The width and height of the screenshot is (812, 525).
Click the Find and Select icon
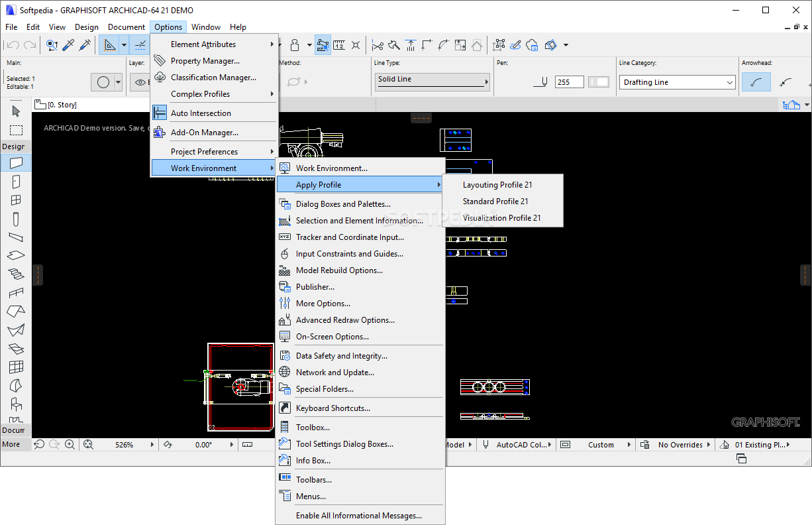52,45
